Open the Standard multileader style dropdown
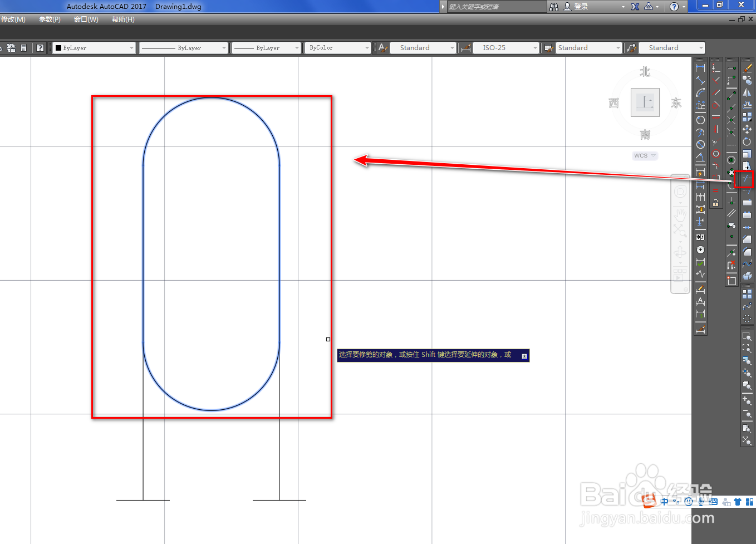This screenshot has width=756, height=544. pos(672,48)
